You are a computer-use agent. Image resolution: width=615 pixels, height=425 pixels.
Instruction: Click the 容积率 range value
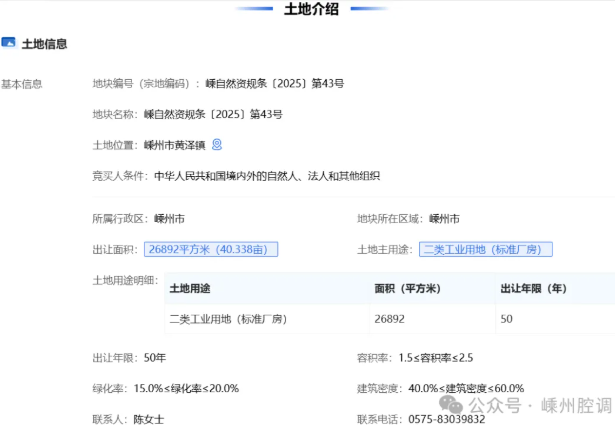[435, 357]
